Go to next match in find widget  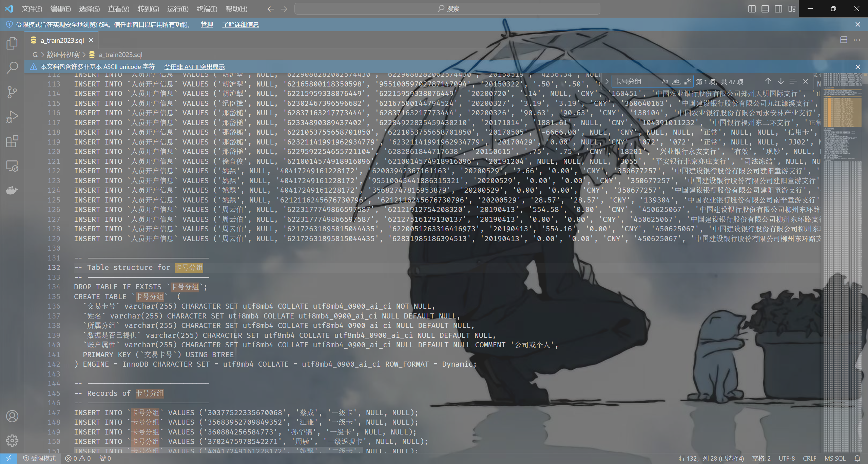(x=780, y=81)
